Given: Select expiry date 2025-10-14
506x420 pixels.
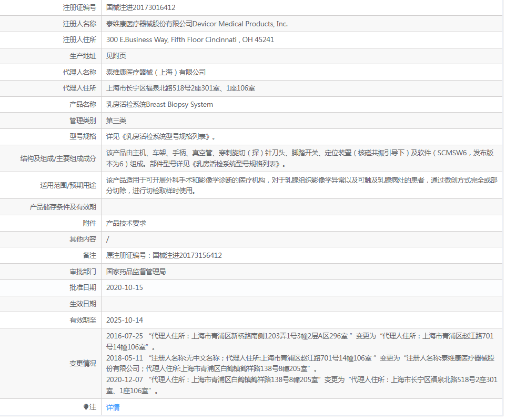Looking at the screenshot, I should [125, 320].
